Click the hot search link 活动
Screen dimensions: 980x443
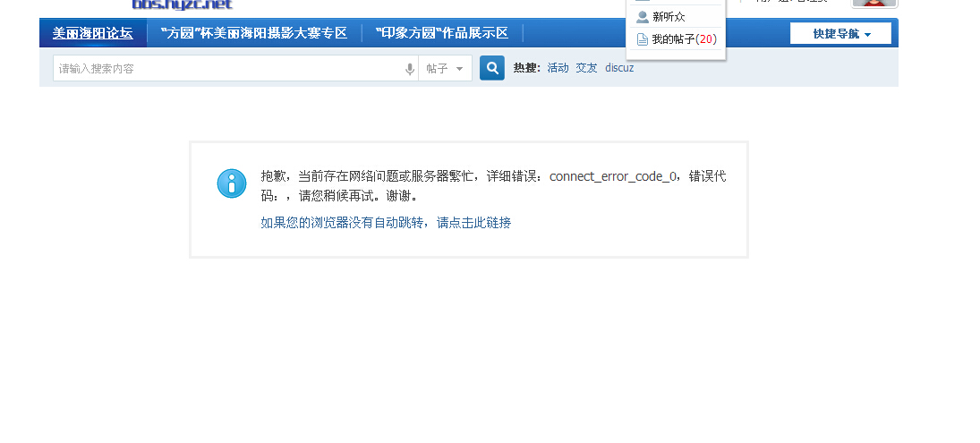(558, 68)
